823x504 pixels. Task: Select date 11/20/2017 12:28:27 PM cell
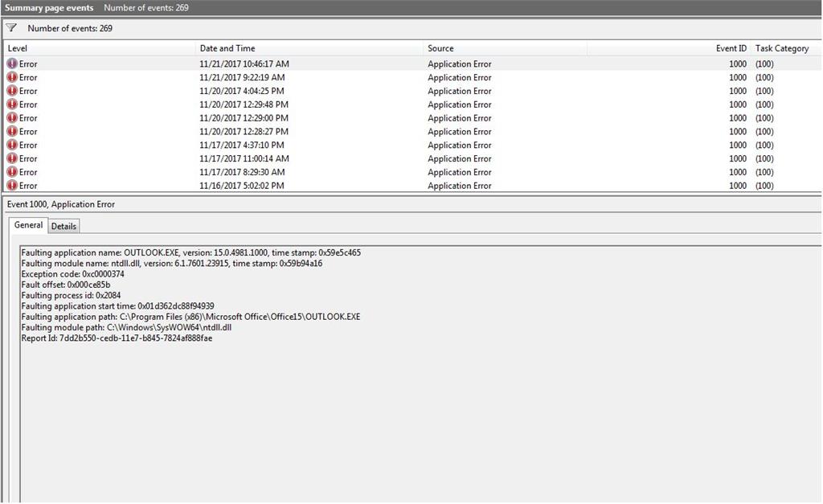(244, 132)
